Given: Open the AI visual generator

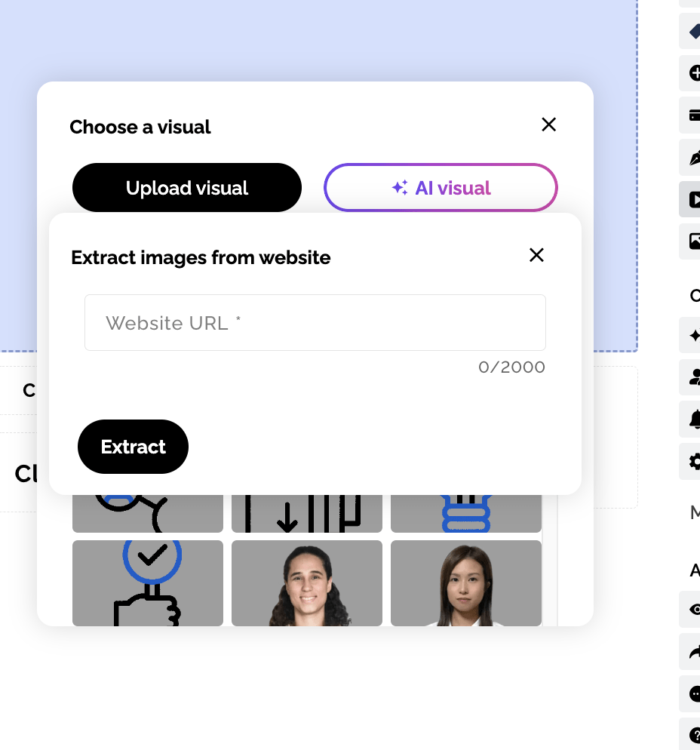Looking at the screenshot, I should click(x=441, y=188).
